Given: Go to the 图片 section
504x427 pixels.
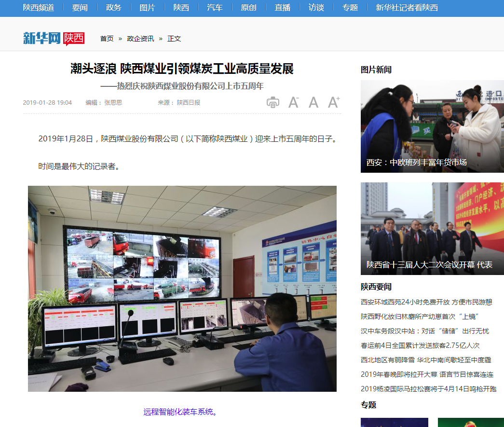Looking at the screenshot, I should click(x=147, y=7).
